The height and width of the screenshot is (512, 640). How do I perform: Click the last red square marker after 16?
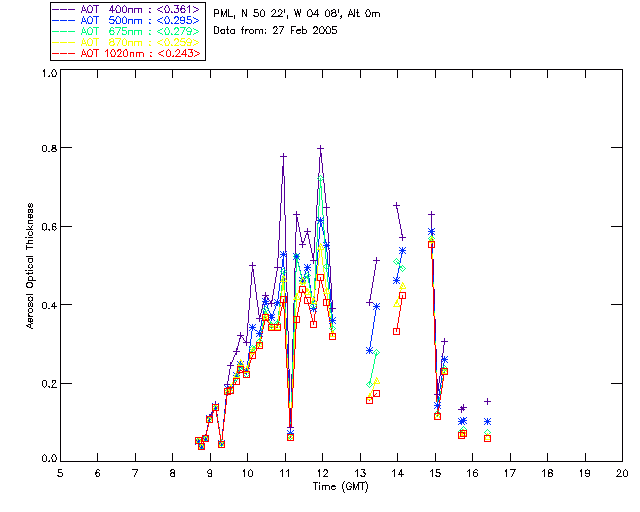[487, 439]
